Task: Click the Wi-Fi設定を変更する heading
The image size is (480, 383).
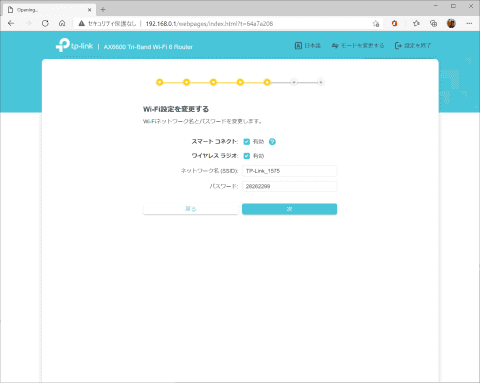Action: coord(176,109)
